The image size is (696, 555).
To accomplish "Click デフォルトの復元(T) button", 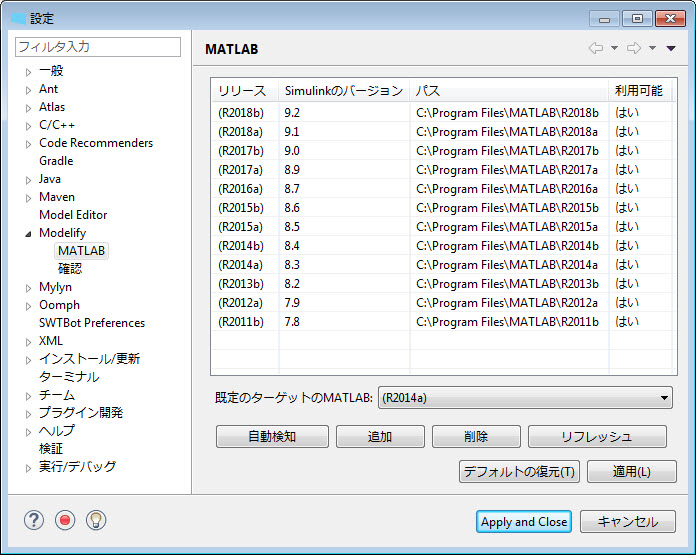I will pos(519,472).
